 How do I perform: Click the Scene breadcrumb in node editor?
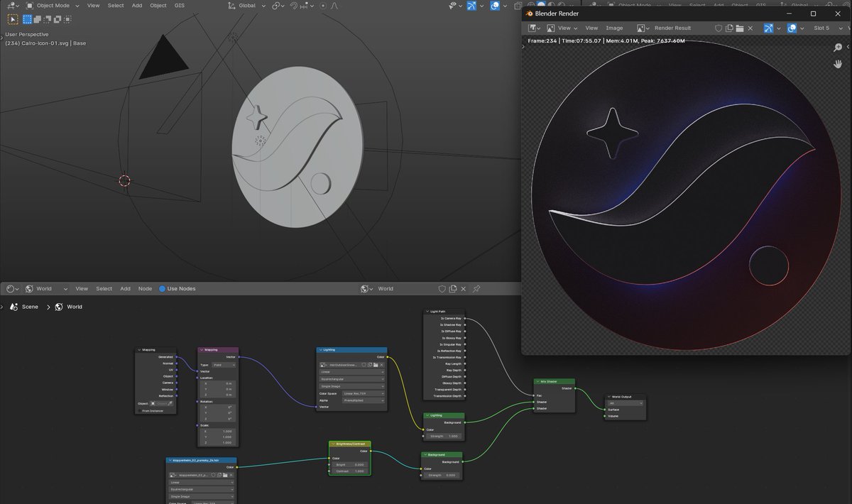coord(30,307)
